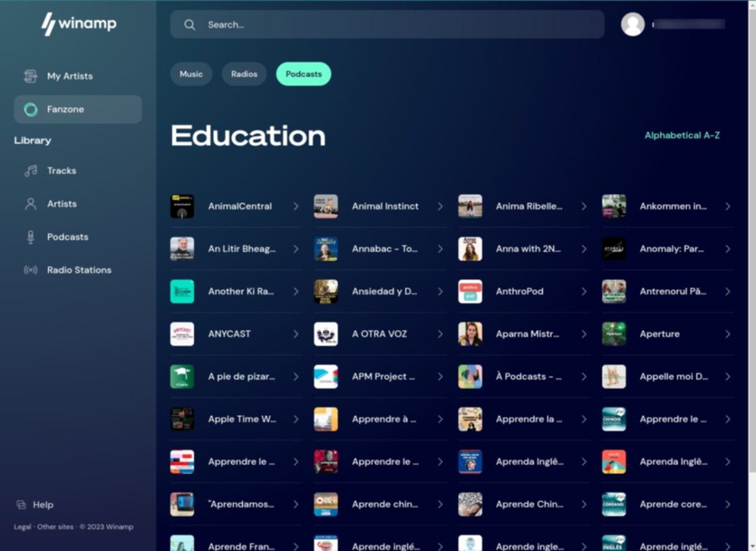
Task: Click the username next to avatar
Action: 689,25
